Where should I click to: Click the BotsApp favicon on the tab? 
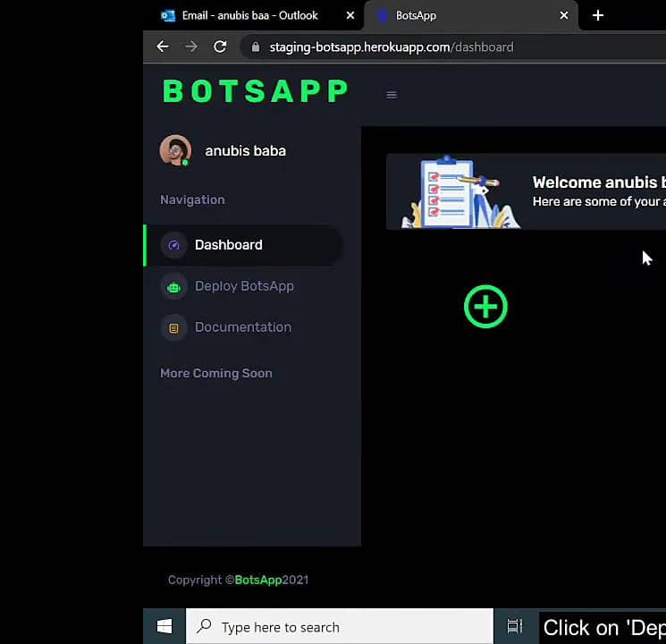point(383,16)
